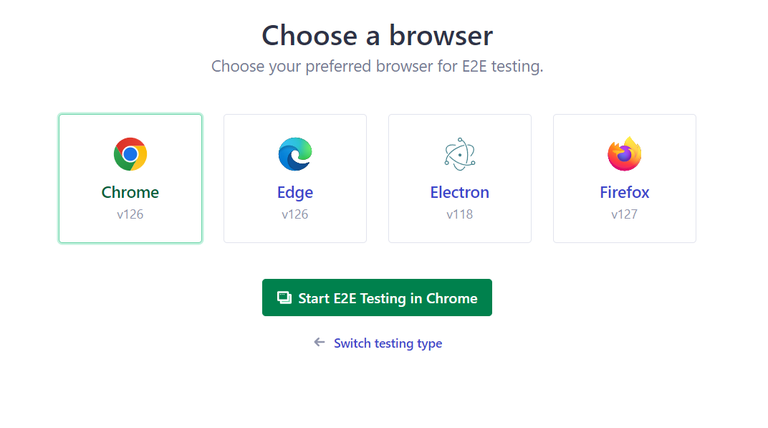Click the Edge logo icon

point(295,154)
